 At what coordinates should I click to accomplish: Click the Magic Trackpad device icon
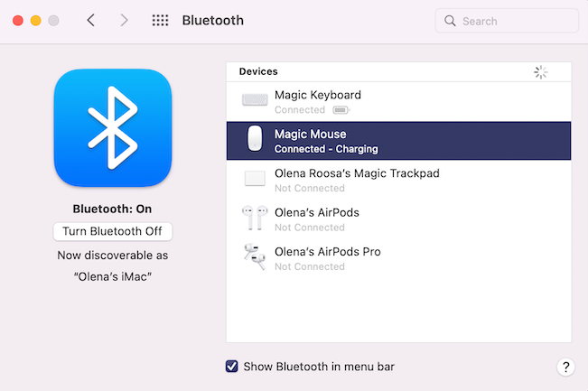pos(255,179)
